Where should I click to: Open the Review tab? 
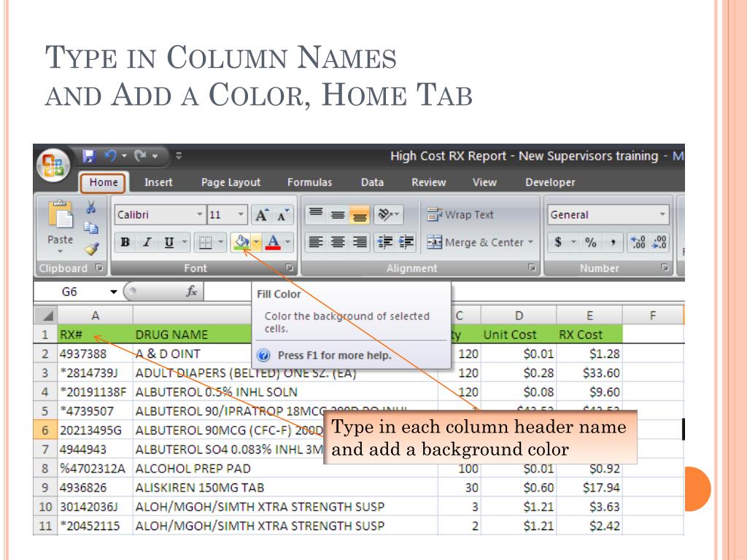[x=429, y=182]
